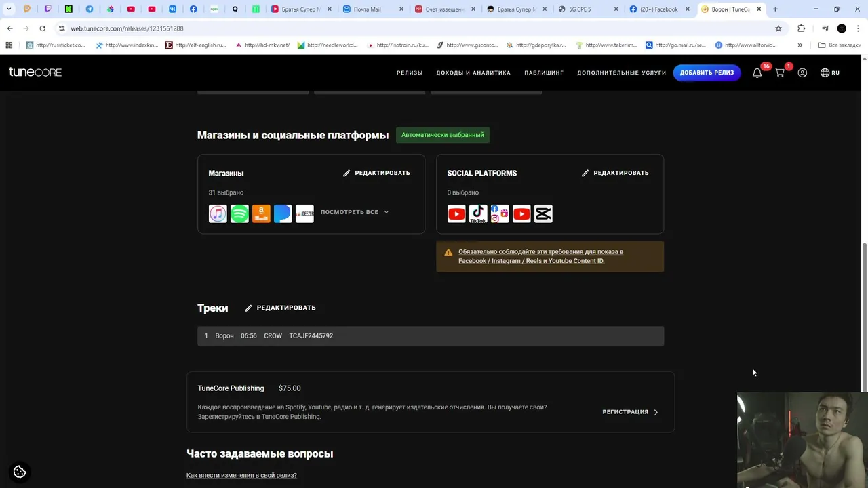Click the Spotify store icon
Image resolution: width=868 pixels, height=488 pixels.
[239, 213]
